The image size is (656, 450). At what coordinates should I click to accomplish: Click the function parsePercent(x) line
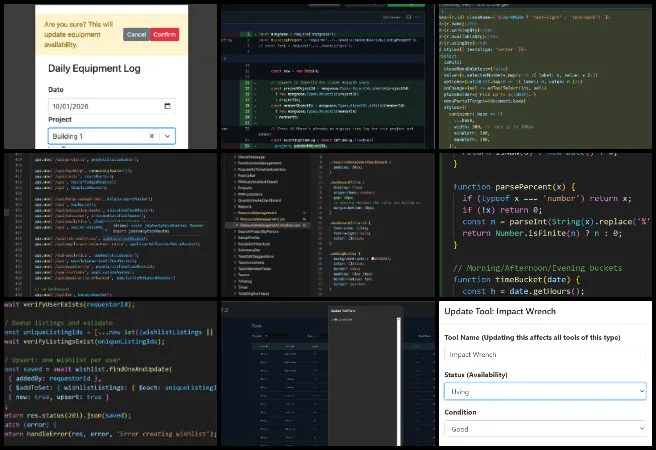515,187
